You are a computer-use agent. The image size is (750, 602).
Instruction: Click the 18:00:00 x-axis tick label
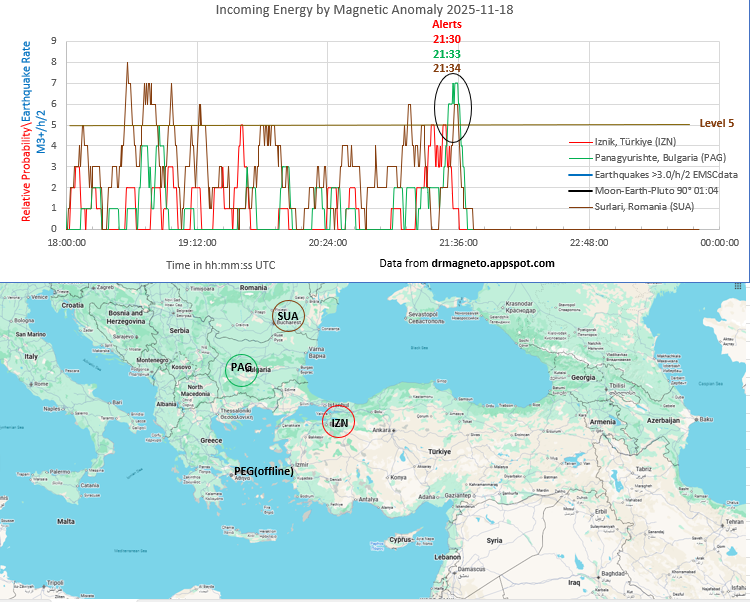(x=66, y=243)
